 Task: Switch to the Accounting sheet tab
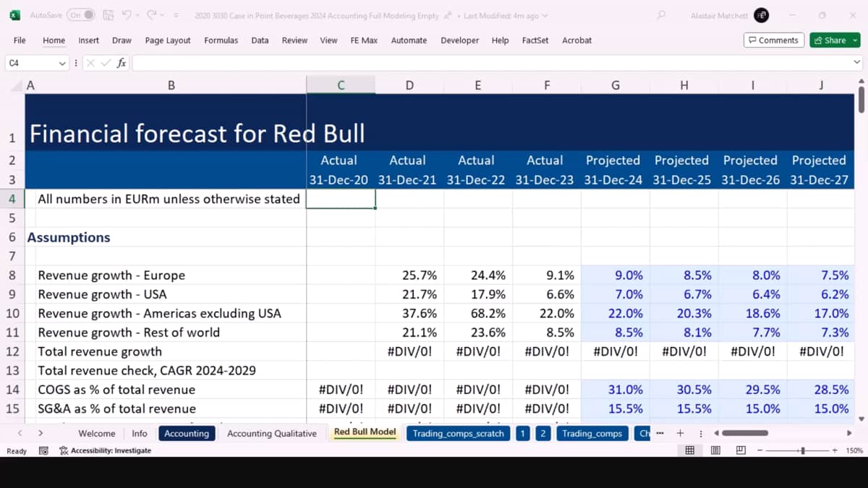(187, 433)
